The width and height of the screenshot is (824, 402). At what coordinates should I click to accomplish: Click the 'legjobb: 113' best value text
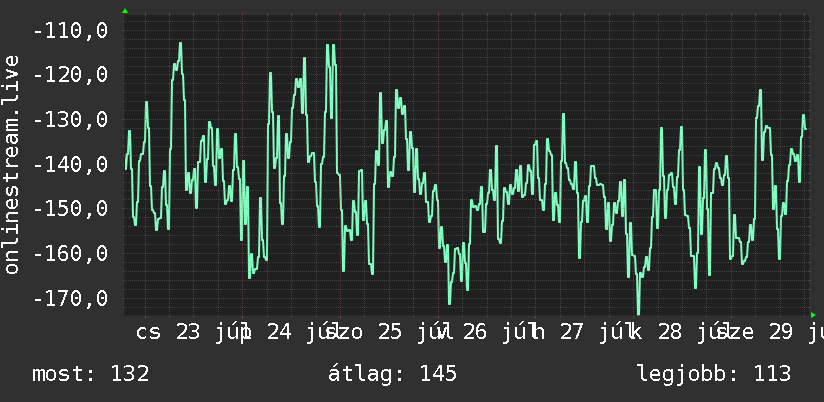(x=714, y=374)
